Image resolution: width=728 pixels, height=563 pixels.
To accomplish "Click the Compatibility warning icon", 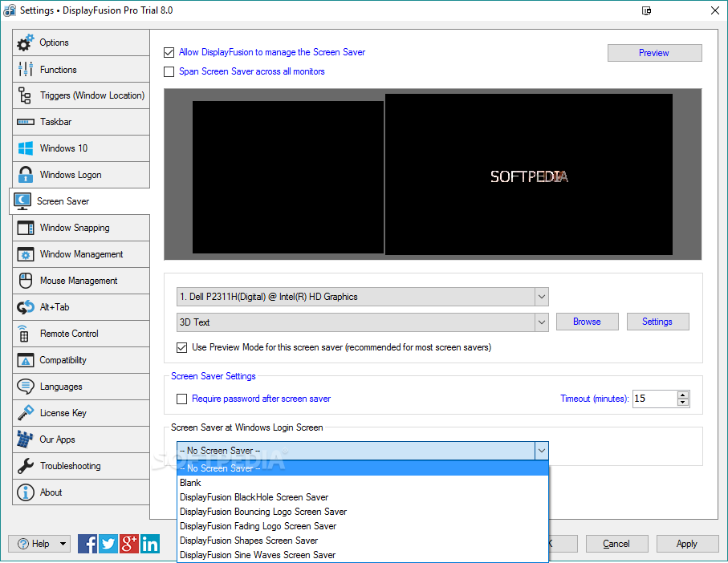I will (x=26, y=360).
